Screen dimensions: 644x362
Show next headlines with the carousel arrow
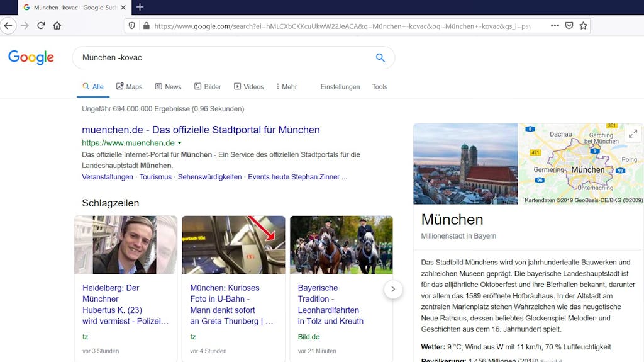tap(393, 289)
